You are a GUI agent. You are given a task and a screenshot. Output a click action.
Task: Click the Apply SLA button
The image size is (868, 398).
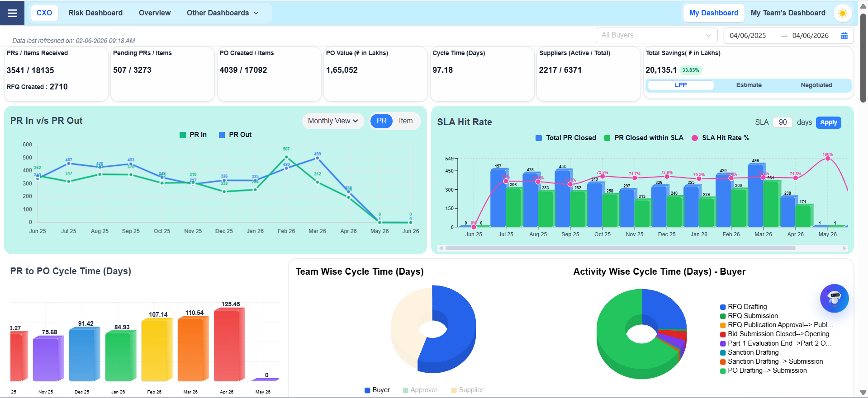[828, 122]
